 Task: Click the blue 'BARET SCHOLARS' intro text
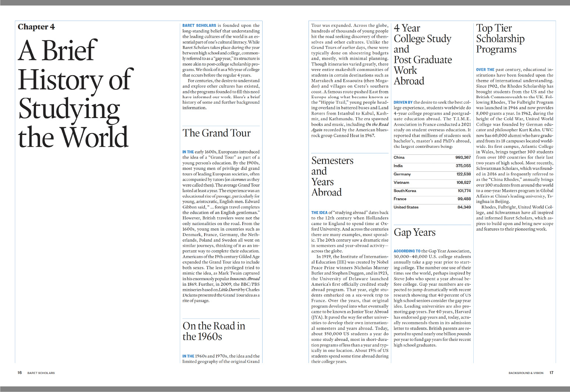[199, 26]
